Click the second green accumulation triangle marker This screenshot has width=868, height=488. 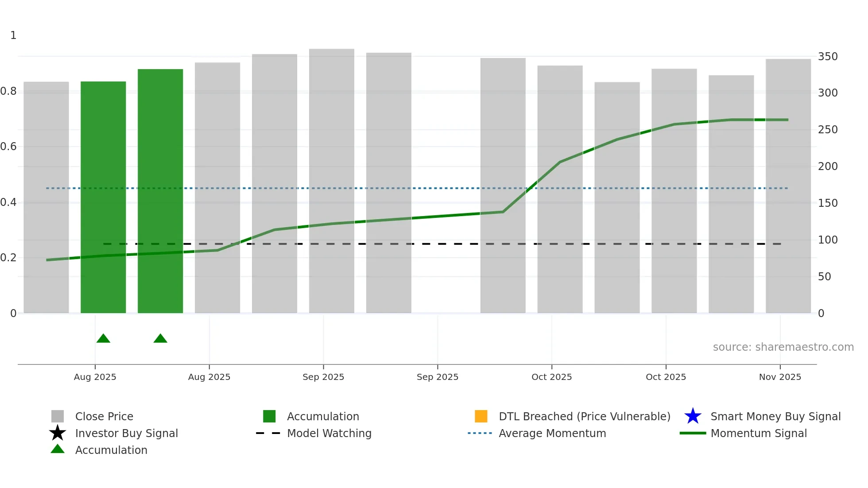[x=160, y=339]
